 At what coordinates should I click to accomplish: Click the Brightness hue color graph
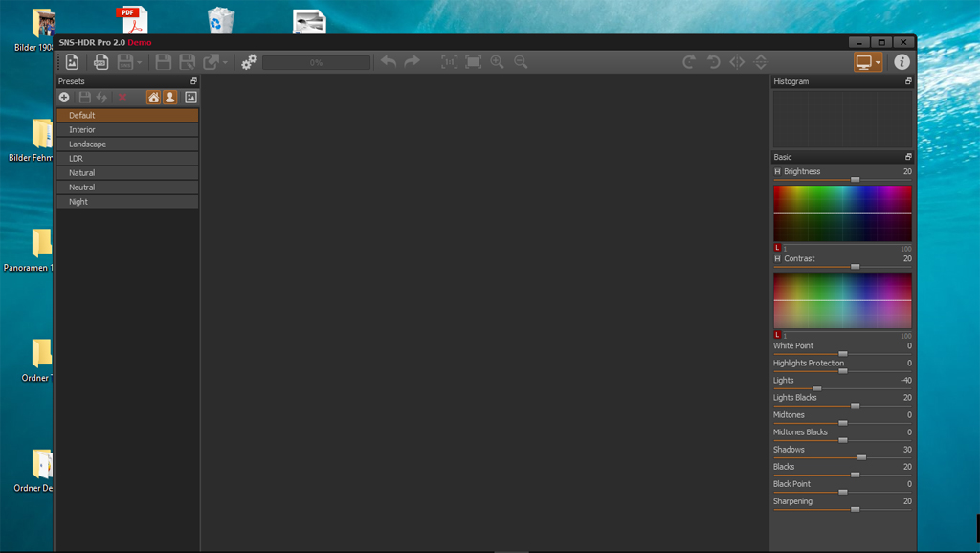(842, 213)
